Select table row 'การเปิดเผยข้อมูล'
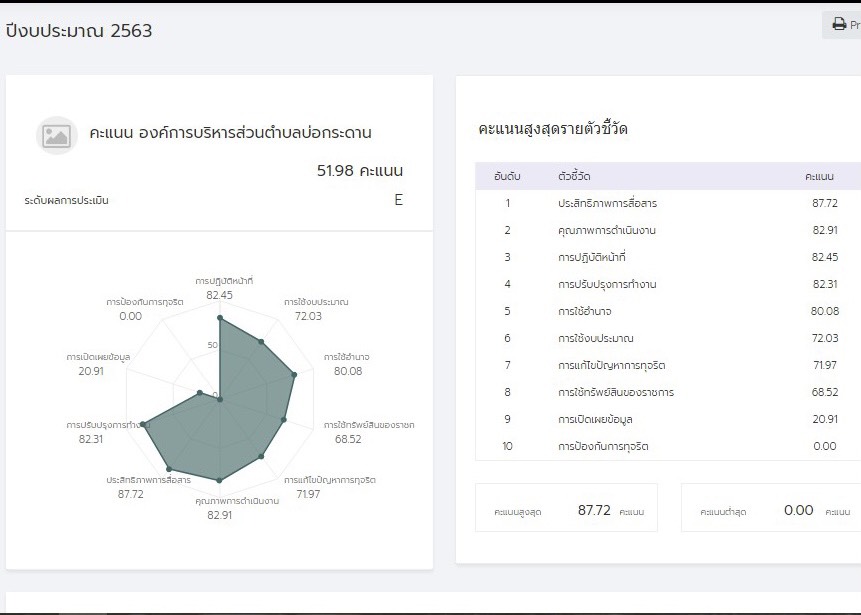The image size is (861, 615). (668, 419)
